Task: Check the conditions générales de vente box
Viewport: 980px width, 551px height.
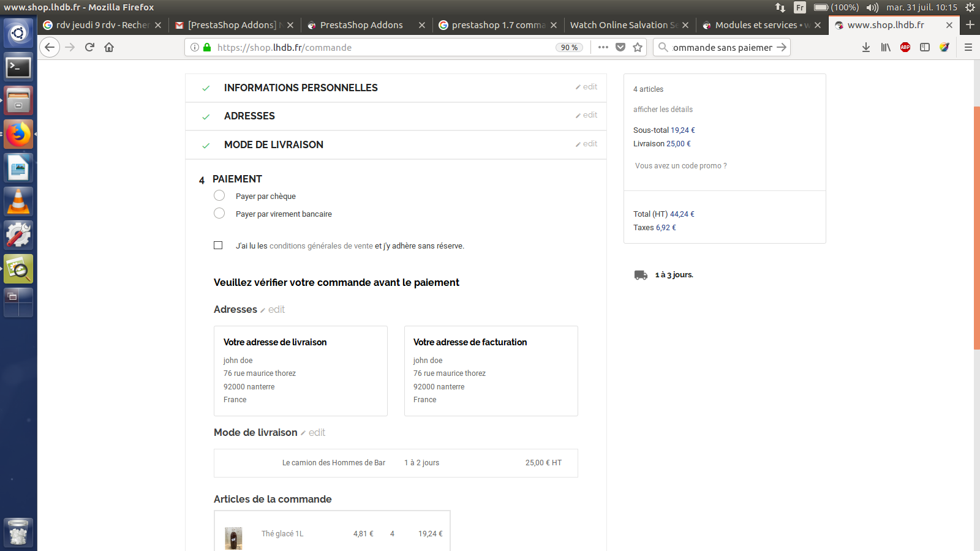Action: pos(218,245)
